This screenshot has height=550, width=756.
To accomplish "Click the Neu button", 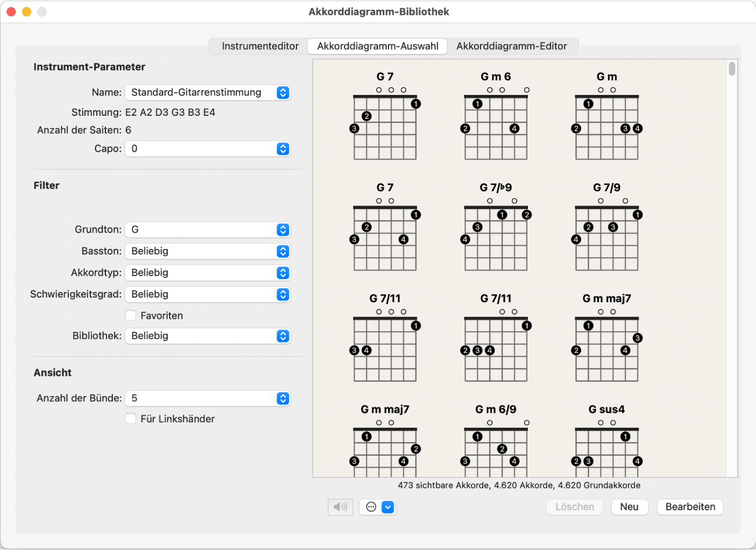I will 629,507.
